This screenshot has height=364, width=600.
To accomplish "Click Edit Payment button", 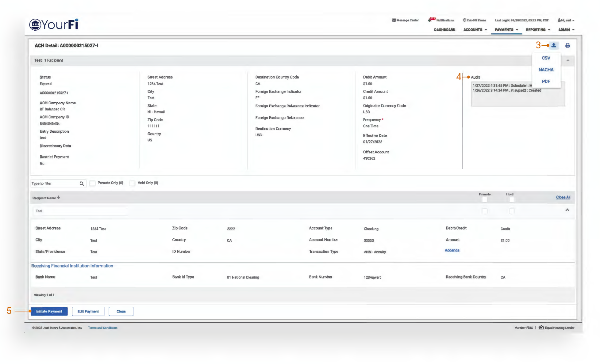I will tap(88, 311).
